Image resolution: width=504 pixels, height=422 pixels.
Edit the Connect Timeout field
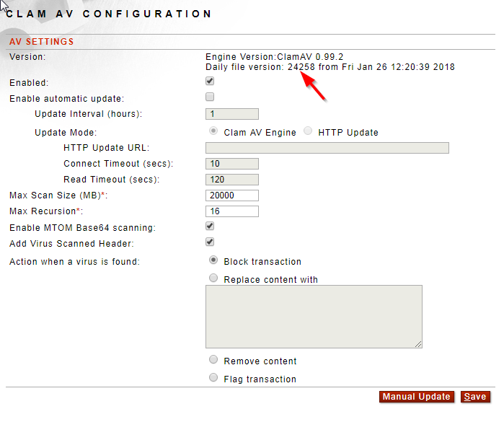click(232, 164)
